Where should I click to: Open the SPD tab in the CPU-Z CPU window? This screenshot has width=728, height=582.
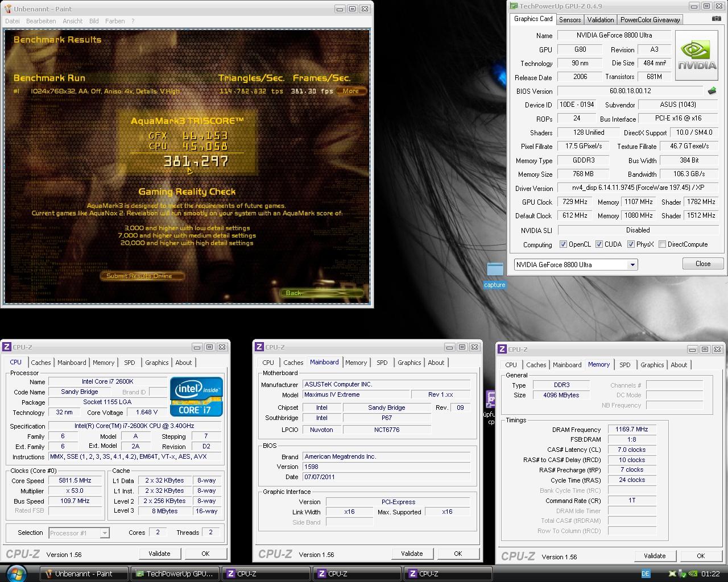coord(130,363)
